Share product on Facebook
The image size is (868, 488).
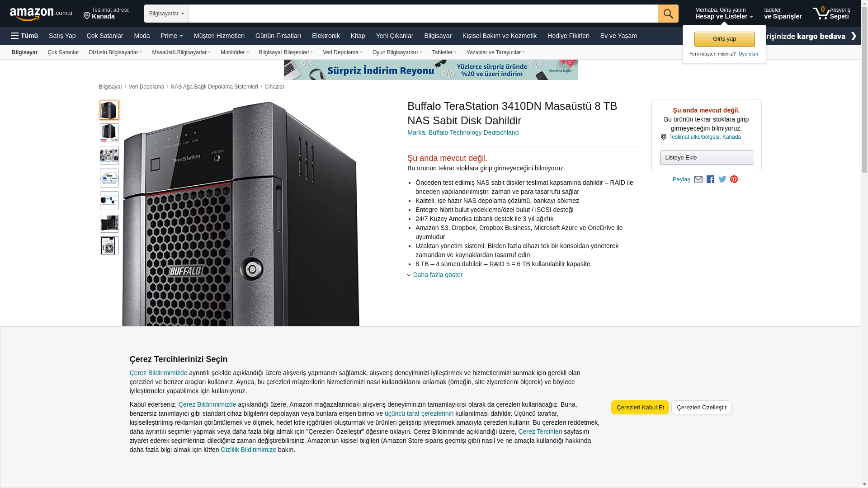tap(710, 179)
